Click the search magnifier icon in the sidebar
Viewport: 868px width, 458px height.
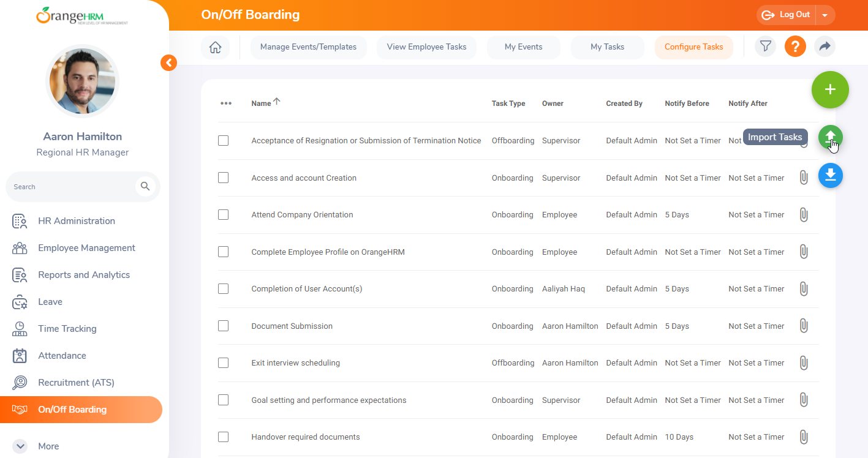coord(145,186)
